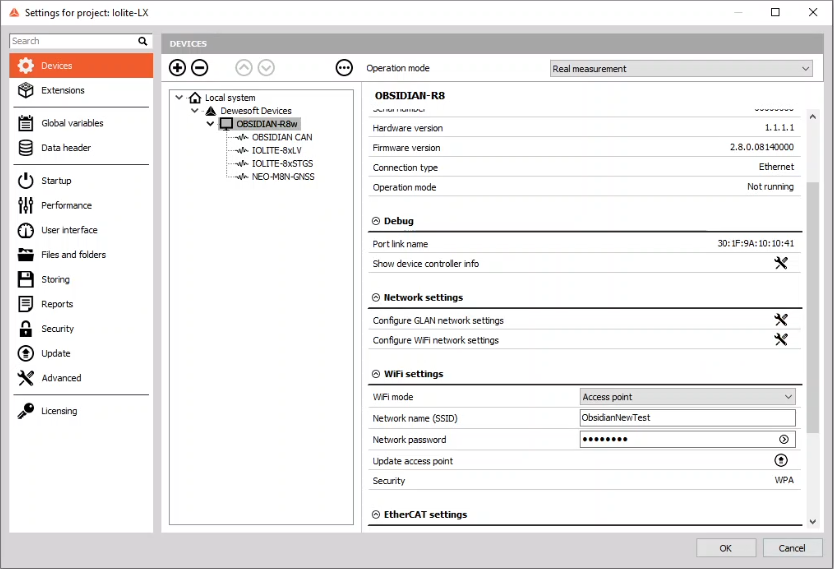Click the Security WPA value
Viewport: 834px width, 569px height.
coord(784,480)
